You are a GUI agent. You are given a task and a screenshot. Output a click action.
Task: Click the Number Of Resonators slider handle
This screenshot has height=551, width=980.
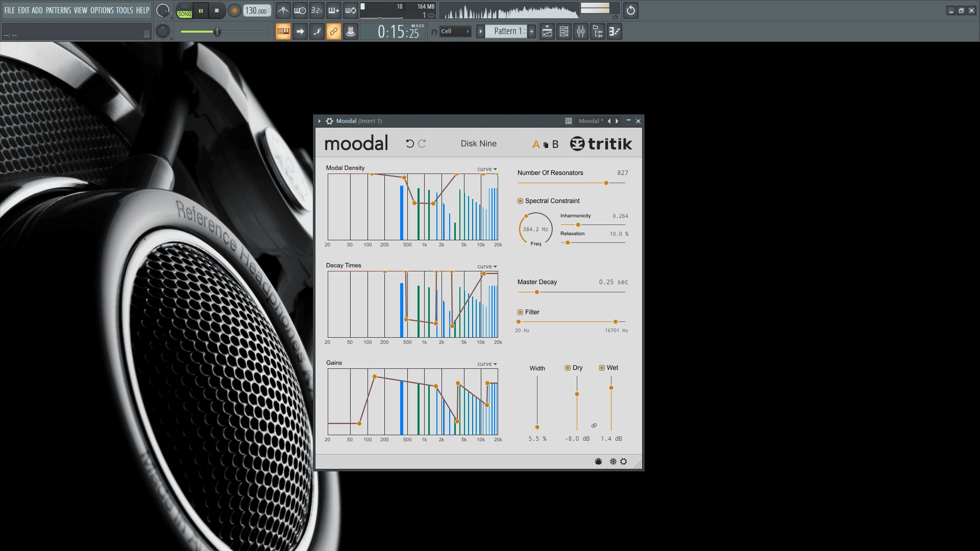[x=606, y=183]
